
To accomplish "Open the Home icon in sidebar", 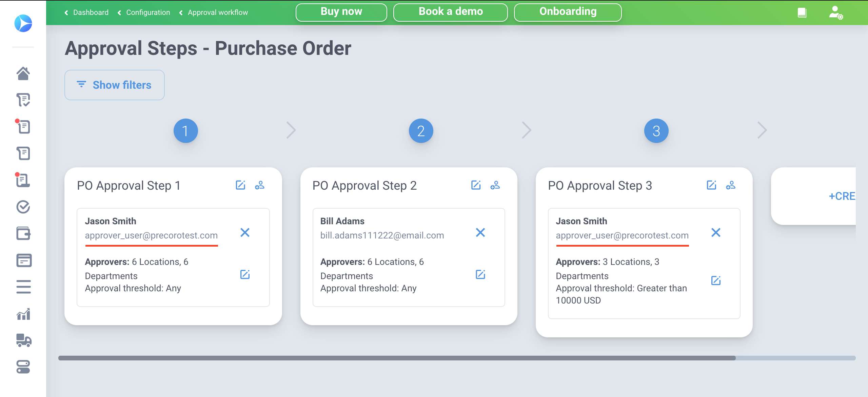I will click(x=23, y=73).
